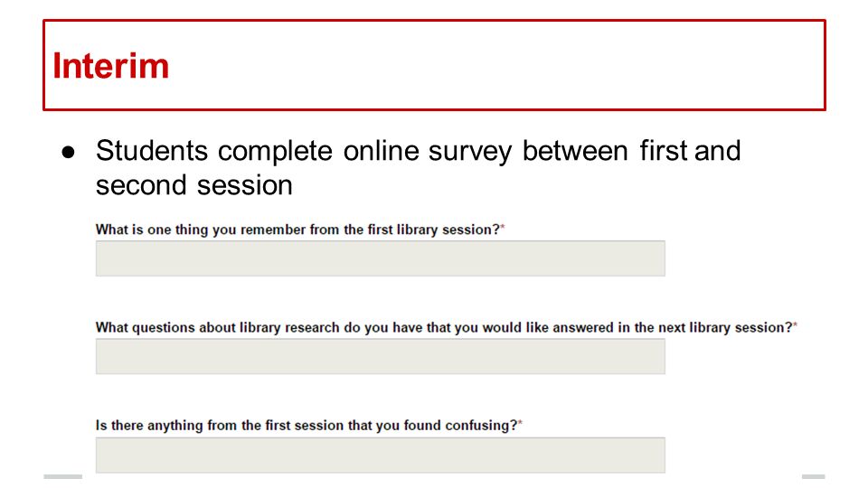Screen dimensions: 868x488
Task: Click the red asterisk after found confusing question
Action: point(521,423)
